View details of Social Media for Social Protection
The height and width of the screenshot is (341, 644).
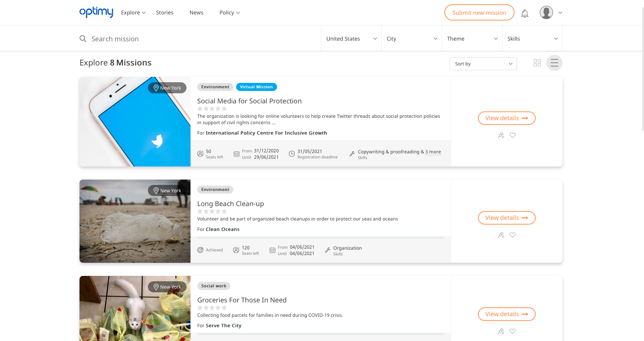507,118
